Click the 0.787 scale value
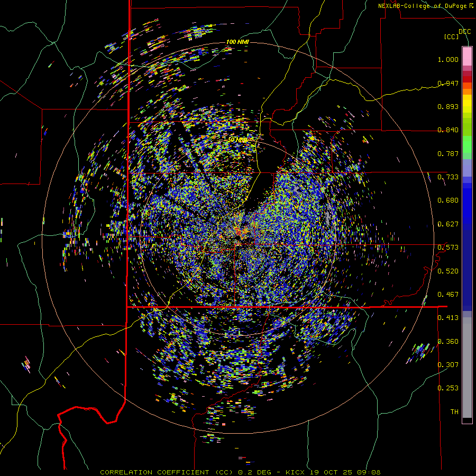The image size is (476, 476). [448, 153]
